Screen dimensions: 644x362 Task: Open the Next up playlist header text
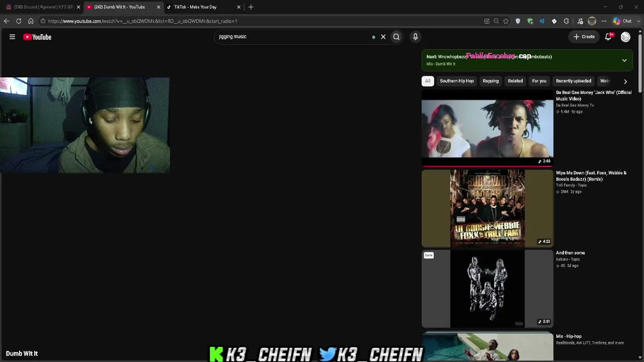[x=489, y=57]
